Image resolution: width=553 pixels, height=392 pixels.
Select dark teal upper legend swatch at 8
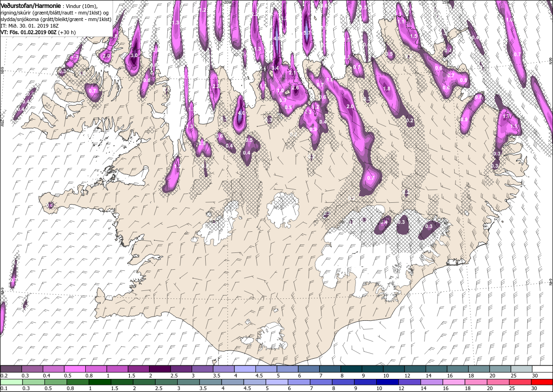[x=351, y=369]
